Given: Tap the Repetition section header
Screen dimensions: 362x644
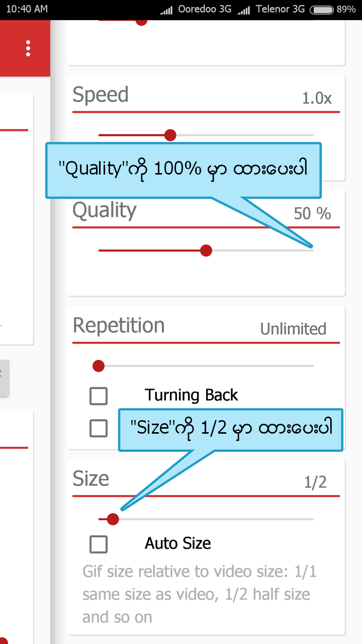Looking at the screenshot, I should click(119, 326).
